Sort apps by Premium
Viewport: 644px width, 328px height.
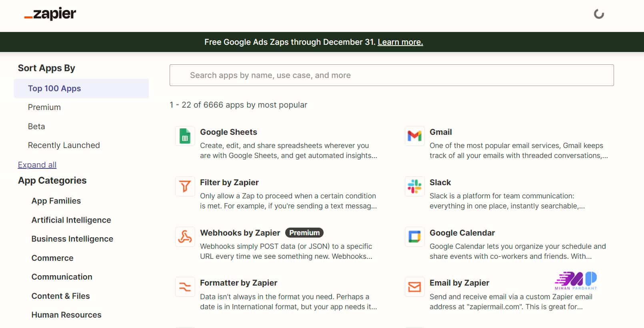[x=44, y=107]
